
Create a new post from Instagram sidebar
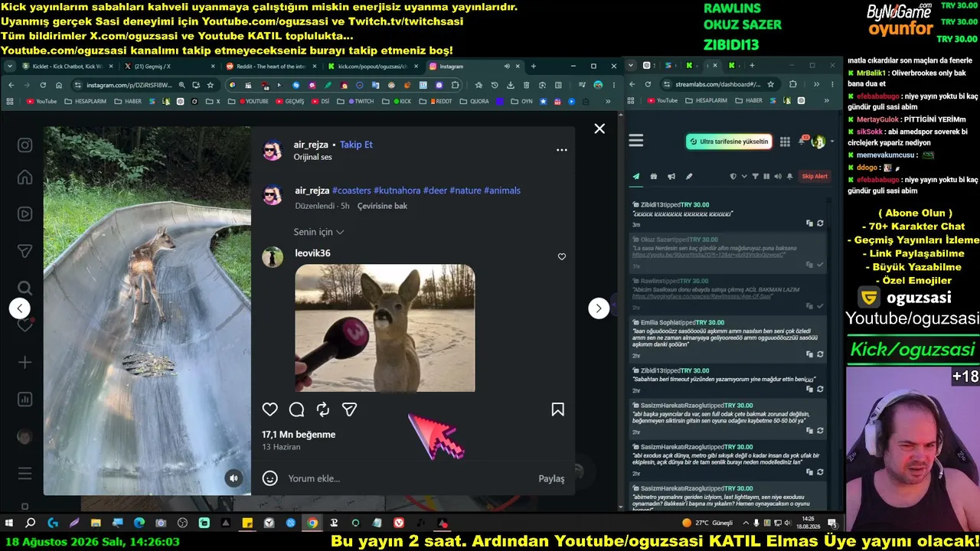click(25, 362)
